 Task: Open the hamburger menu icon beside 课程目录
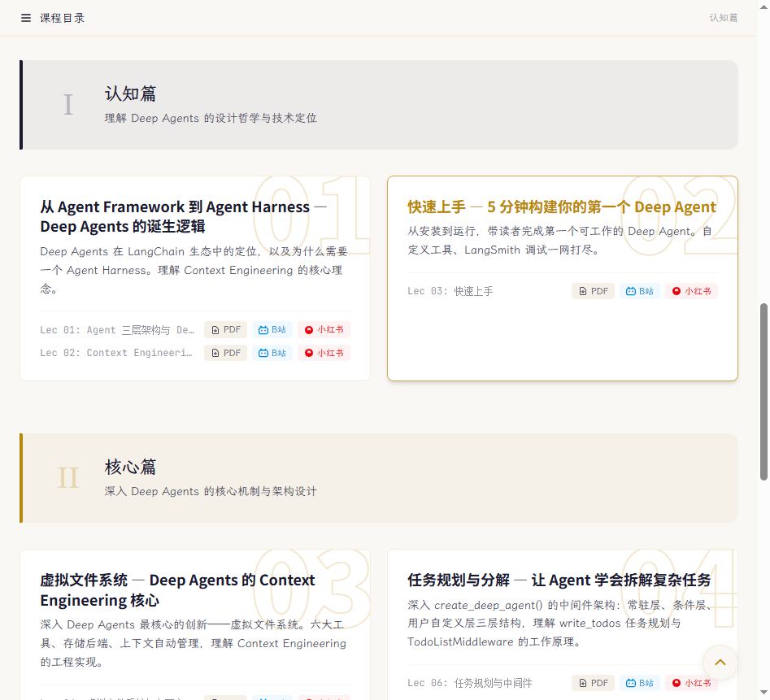(26, 18)
